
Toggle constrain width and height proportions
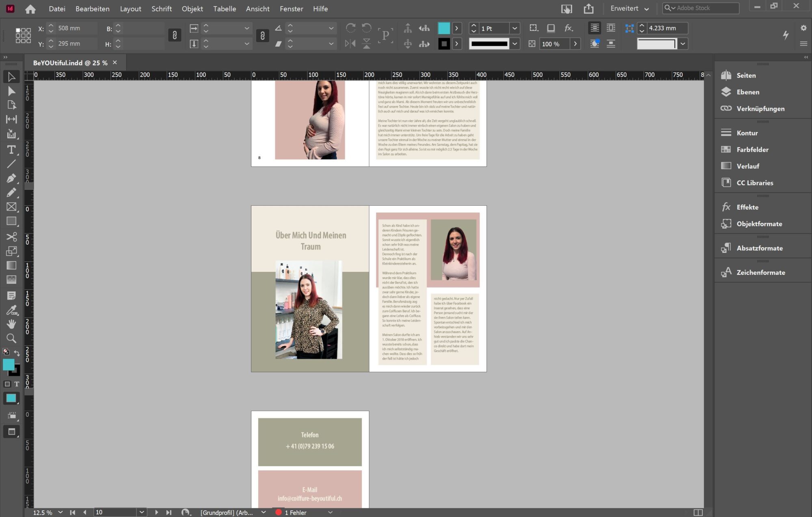click(x=175, y=35)
